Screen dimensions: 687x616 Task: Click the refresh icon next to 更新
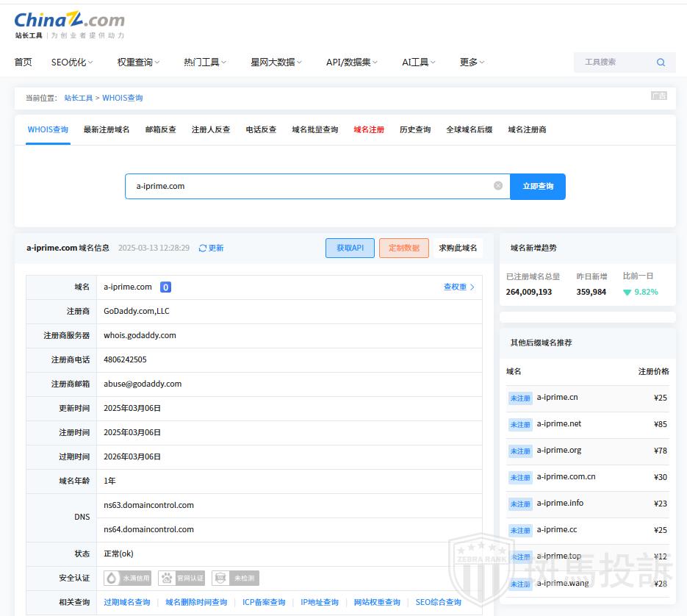pyautogui.click(x=203, y=248)
